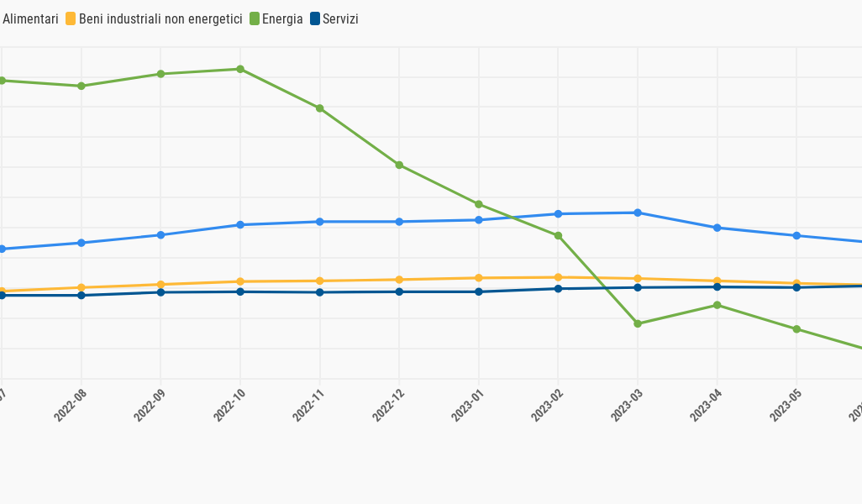862x504 pixels.
Task: Click the green Energia legend color swatch
Action: tap(254, 18)
